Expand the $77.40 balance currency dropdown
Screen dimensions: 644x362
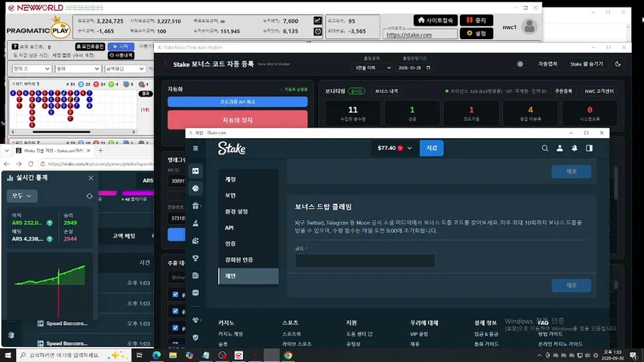click(x=394, y=148)
